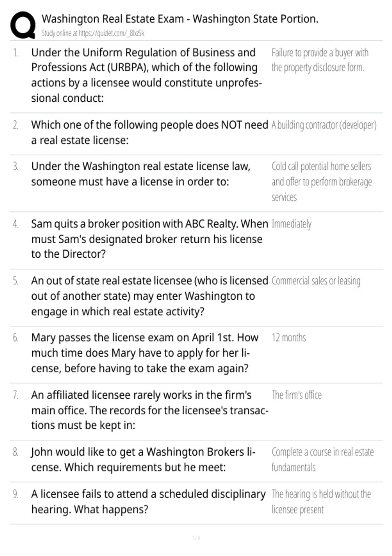Click the answer '12 months'
The width and height of the screenshot is (392, 556).
(289, 338)
